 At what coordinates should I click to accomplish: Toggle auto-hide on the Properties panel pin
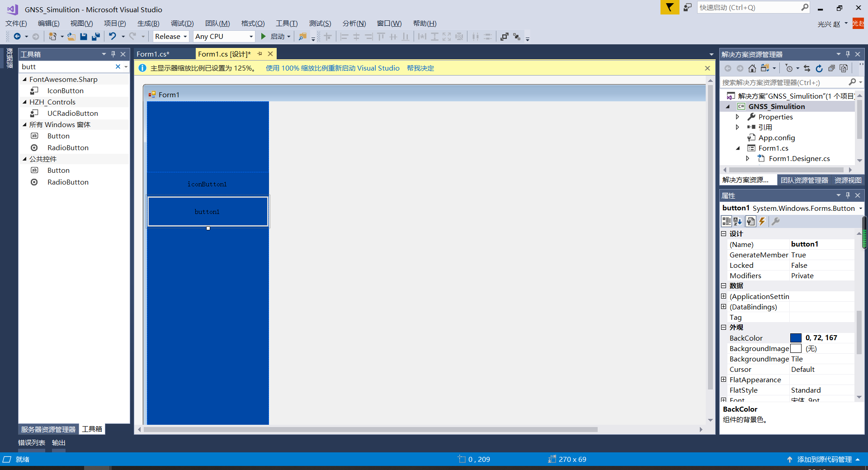(x=847, y=195)
